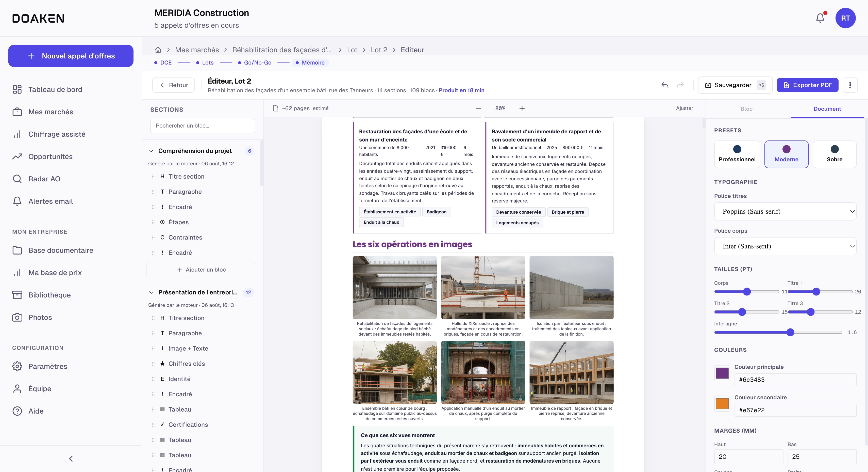Screen dimensions: 868x472
Task: Click the Opportunités trend icon
Action: [17, 156]
